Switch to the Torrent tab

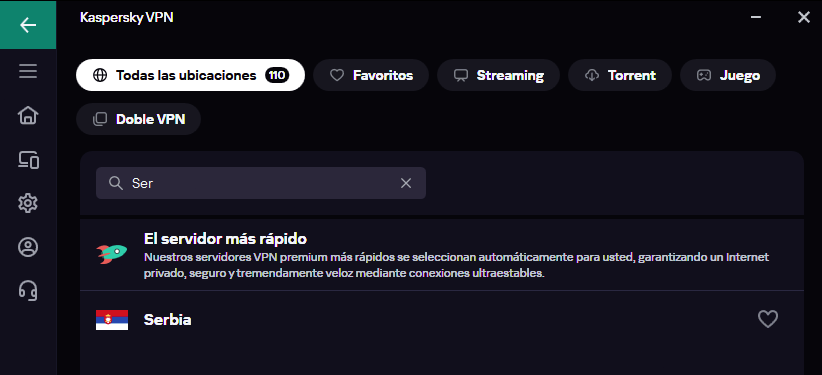click(x=620, y=75)
